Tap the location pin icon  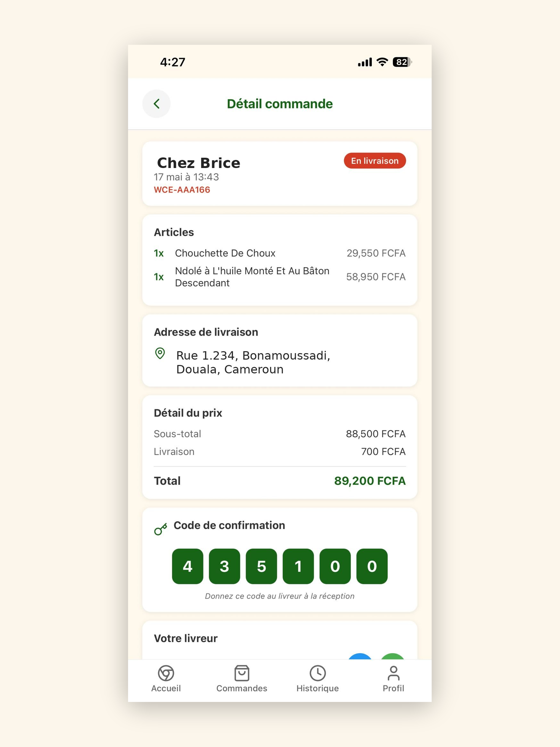(160, 353)
